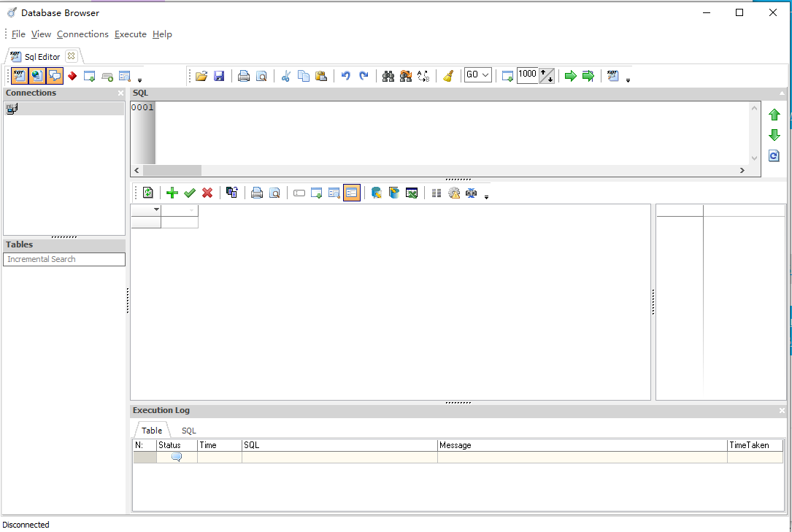Open the View menu
The height and width of the screenshot is (532, 792).
(41, 34)
